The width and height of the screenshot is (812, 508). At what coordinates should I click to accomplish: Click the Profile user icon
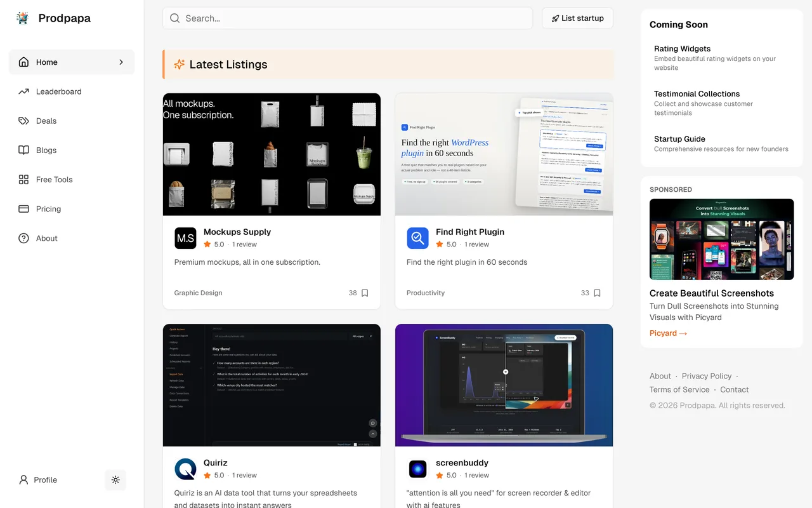[x=23, y=480]
